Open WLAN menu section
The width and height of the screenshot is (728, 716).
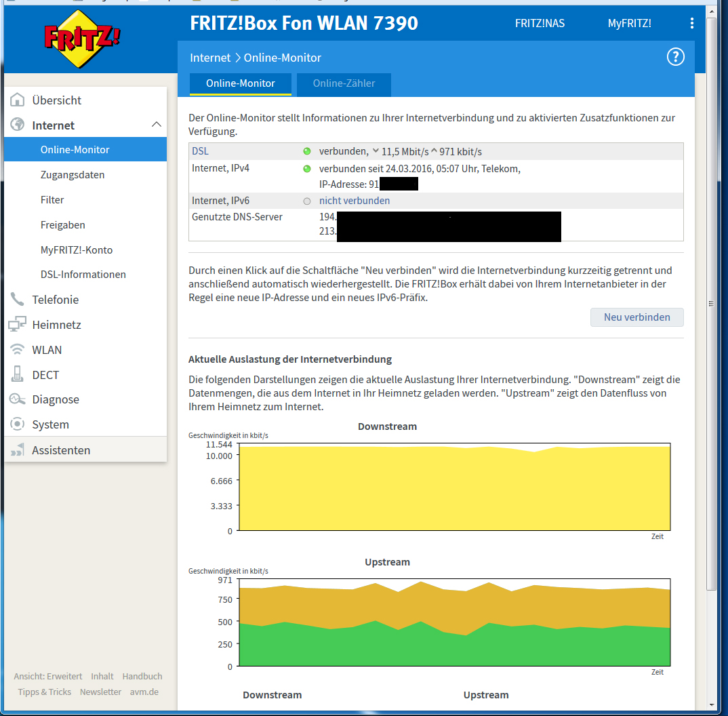coord(47,350)
